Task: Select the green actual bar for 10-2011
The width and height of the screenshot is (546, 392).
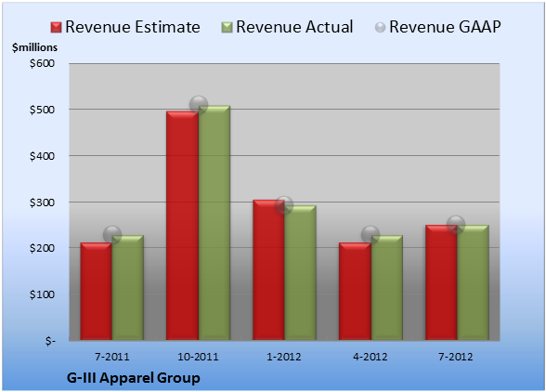Action: (214, 223)
